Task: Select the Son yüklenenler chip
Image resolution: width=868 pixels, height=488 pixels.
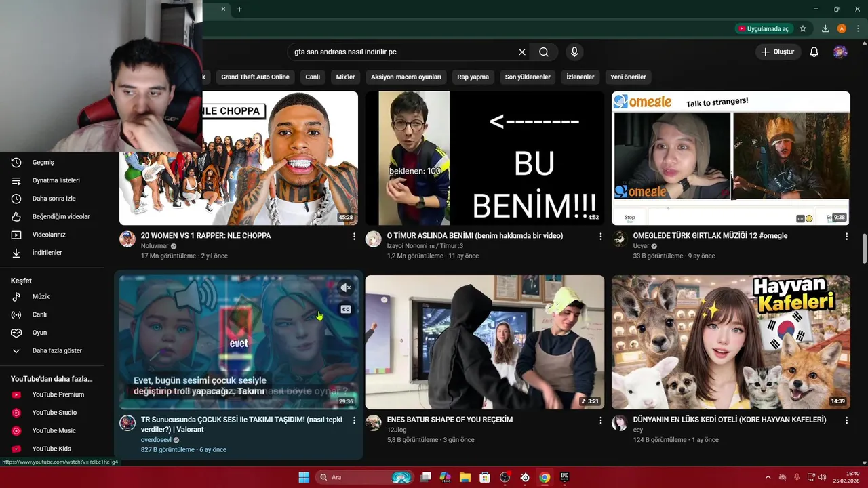Action: (x=528, y=77)
